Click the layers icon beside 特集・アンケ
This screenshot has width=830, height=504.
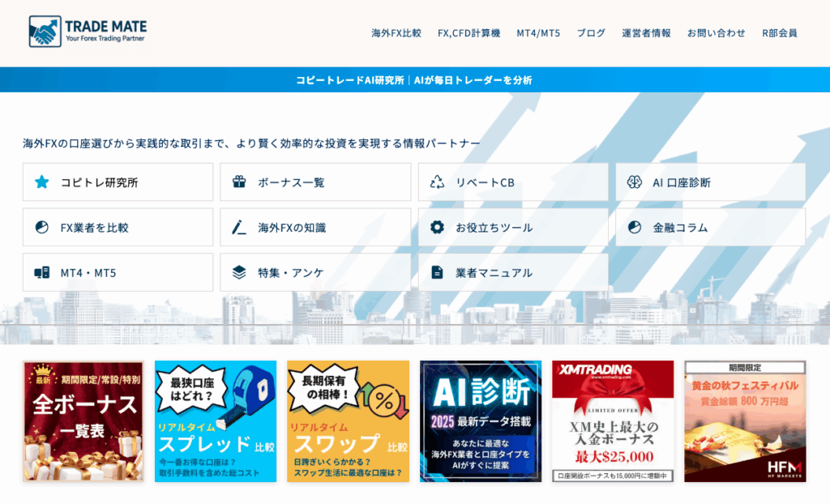(239, 272)
